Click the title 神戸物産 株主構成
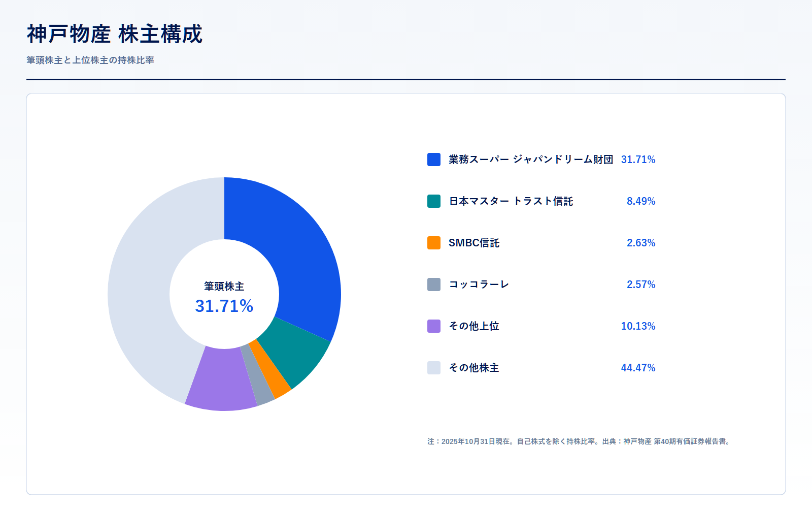The image size is (812, 508). 115,34
